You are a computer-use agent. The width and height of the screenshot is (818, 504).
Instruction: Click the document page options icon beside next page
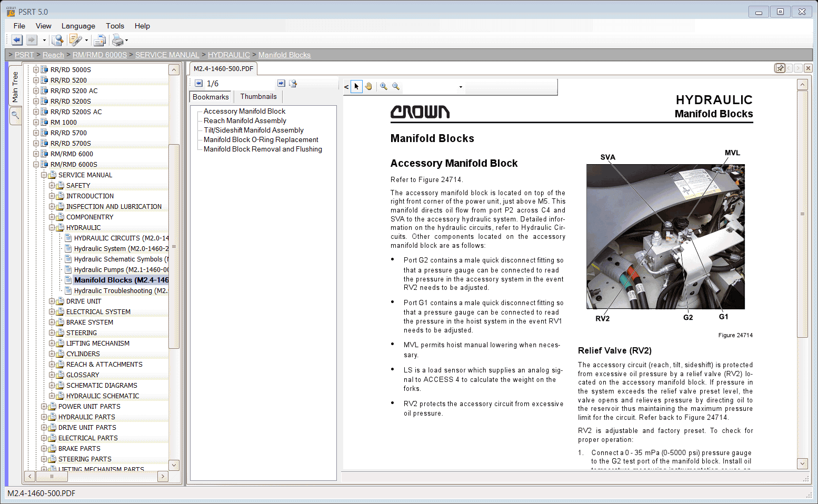coord(293,83)
